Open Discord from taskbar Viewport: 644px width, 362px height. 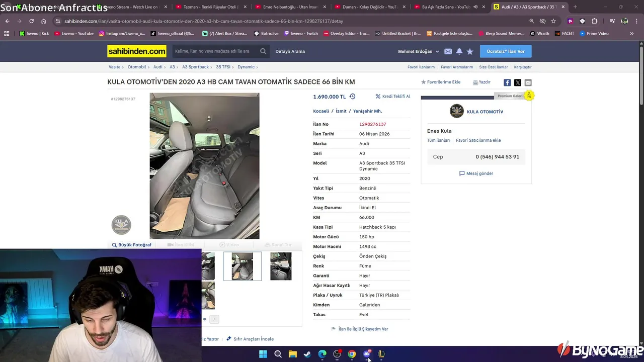pos(366,354)
